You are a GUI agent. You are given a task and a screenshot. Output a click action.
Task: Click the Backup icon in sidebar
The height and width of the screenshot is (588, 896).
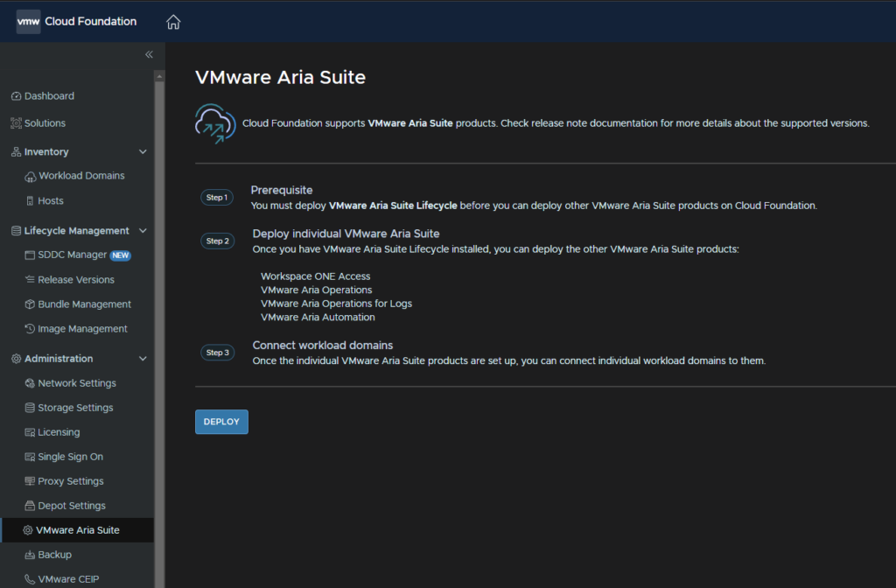30,555
